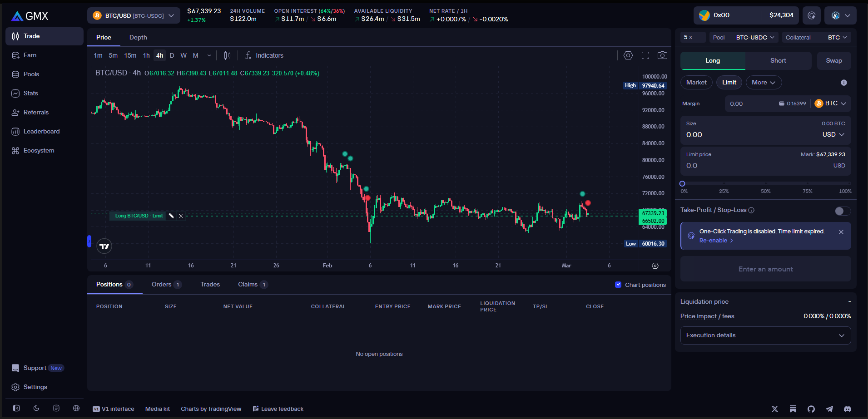Expand more timeframes chevron
Viewport: 868px width, 419px height.
[209, 55]
